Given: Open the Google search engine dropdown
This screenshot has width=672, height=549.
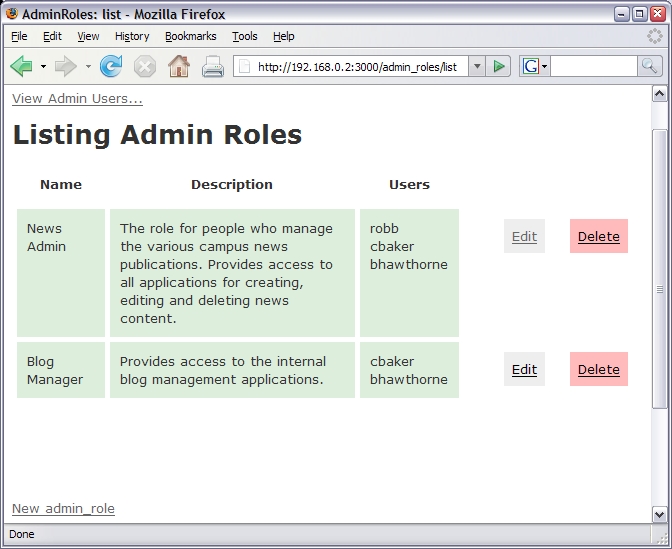Looking at the screenshot, I should [535, 66].
